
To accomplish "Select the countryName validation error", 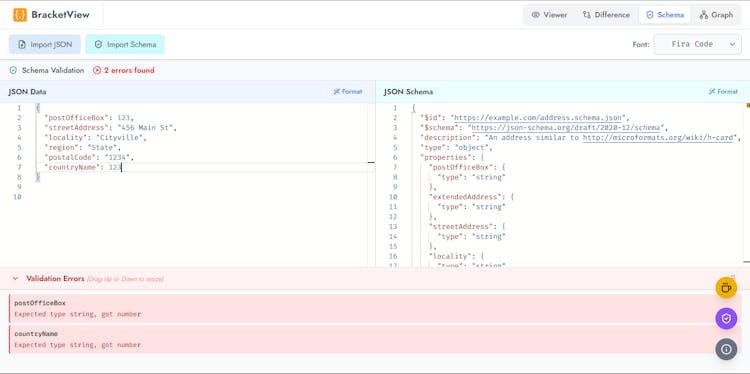I will coord(375,339).
